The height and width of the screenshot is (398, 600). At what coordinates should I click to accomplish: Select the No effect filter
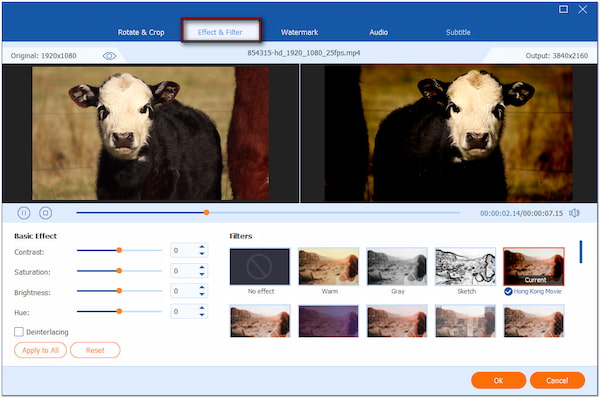260,266
